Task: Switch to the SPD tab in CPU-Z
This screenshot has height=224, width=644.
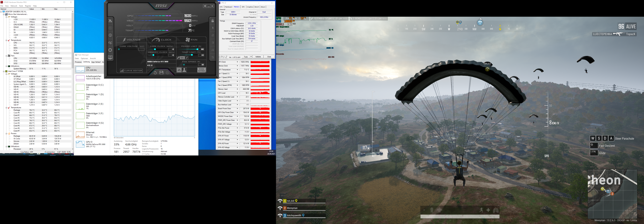Action: [x=243, y=7]
